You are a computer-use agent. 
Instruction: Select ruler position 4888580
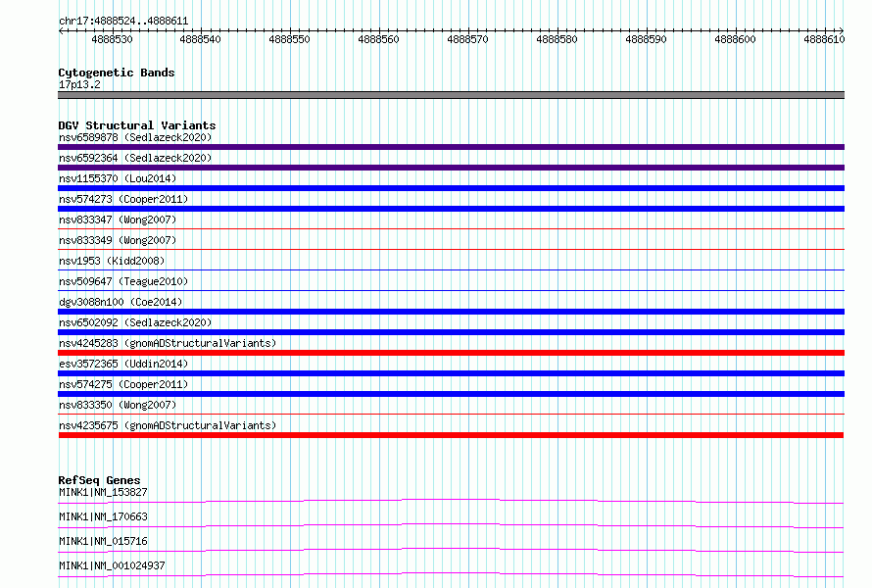557,39
